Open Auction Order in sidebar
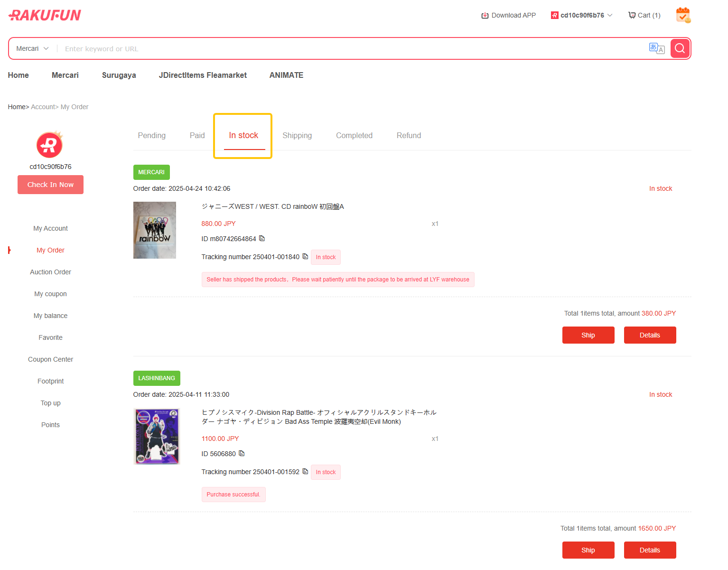 (x=50, y=272)
